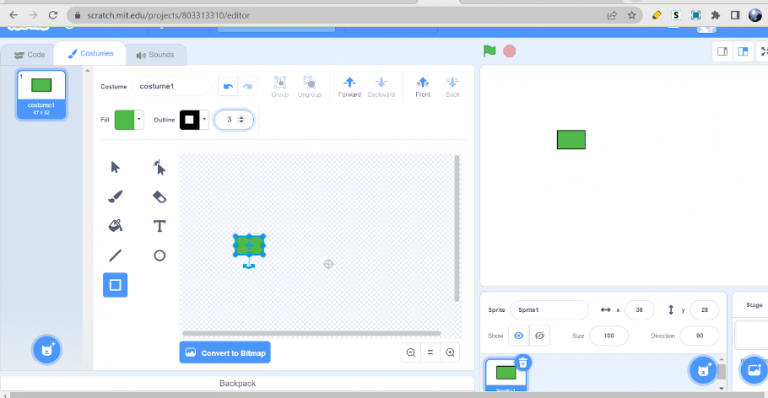Show the sprite with eye icon
This screenshot has height=398, width=768.
coord(519,336)
